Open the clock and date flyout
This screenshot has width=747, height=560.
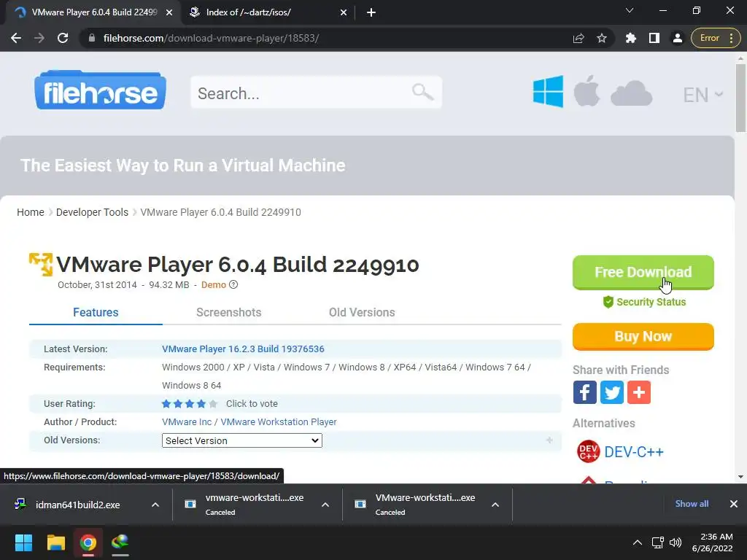(713, 542)
